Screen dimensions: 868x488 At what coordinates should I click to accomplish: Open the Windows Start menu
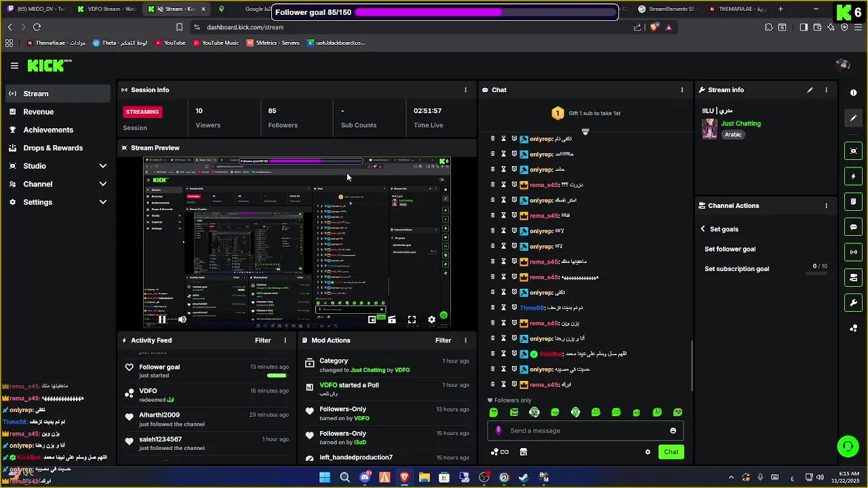tap(325, 478)
